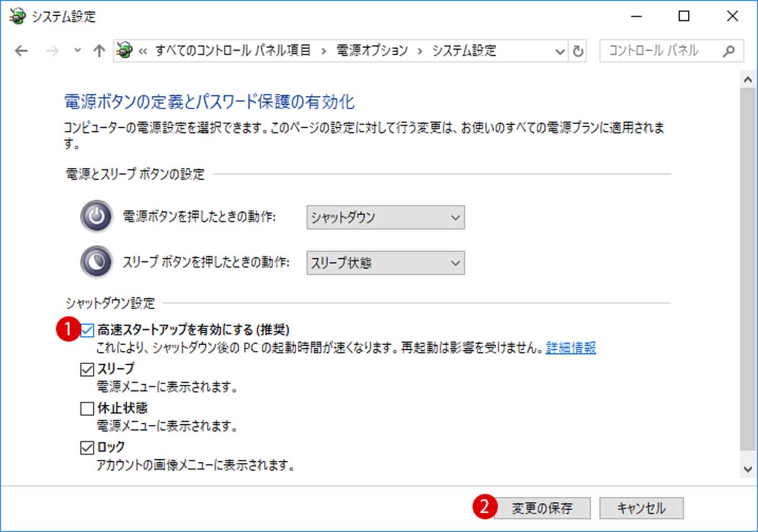Click the double chevron at breadcrumb start
Image resolution: width=758 pixels, height=532 pixels.
click(x=142, y=51)
